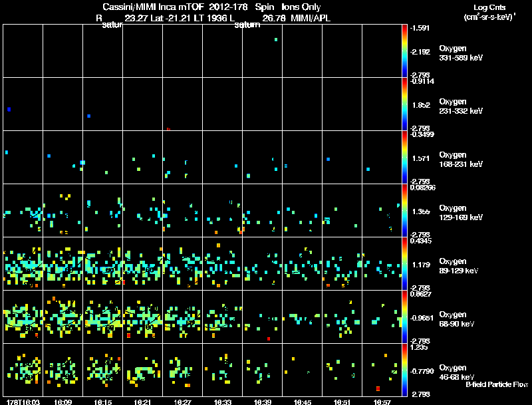Click the '1.235' colorbar value
The image size is (532, 405).
click(419, 347)
